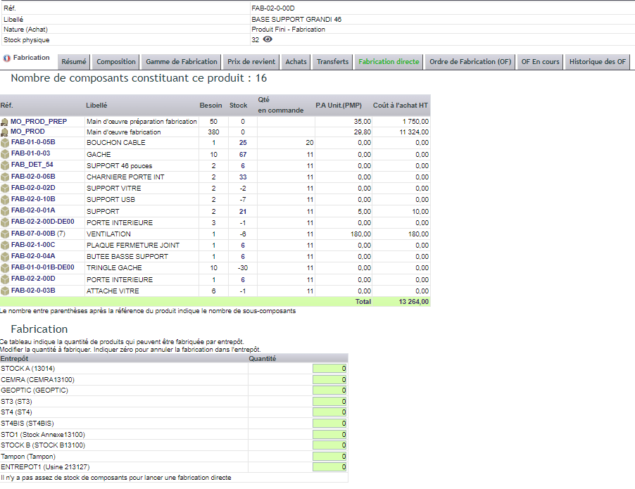This screenshot has width=635, height=489.
Task: Open the MO_PROD_PREP reference link
Action: pyautogui.click(x=38, y=121)
